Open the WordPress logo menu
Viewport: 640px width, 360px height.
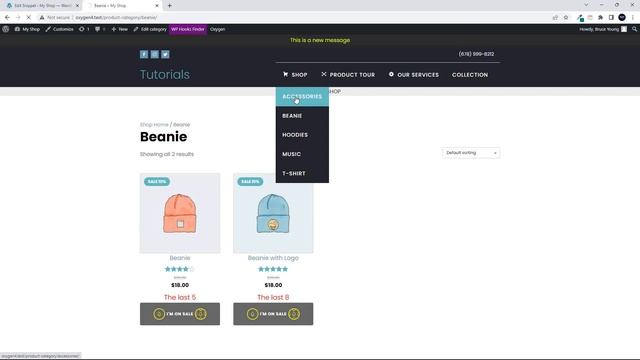[x=6, y=29]
